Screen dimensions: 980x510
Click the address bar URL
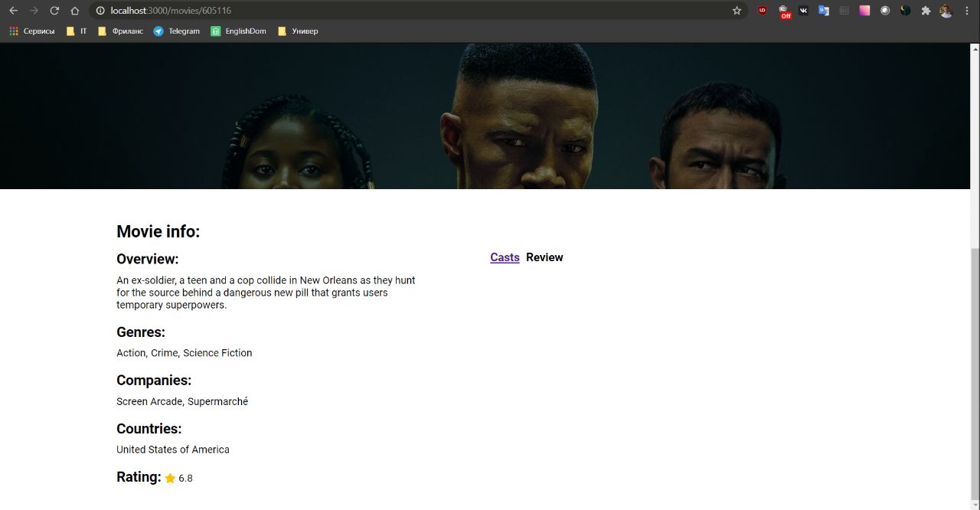pos(171,11)
